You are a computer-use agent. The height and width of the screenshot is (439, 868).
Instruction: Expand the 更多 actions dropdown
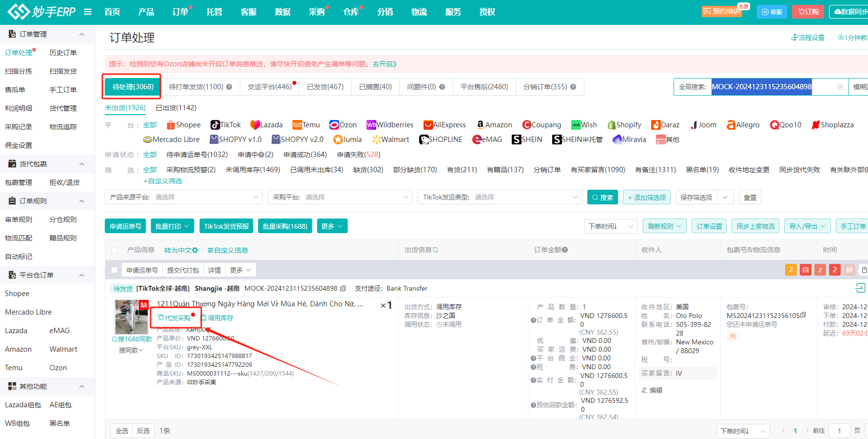(x=332, y=226)
